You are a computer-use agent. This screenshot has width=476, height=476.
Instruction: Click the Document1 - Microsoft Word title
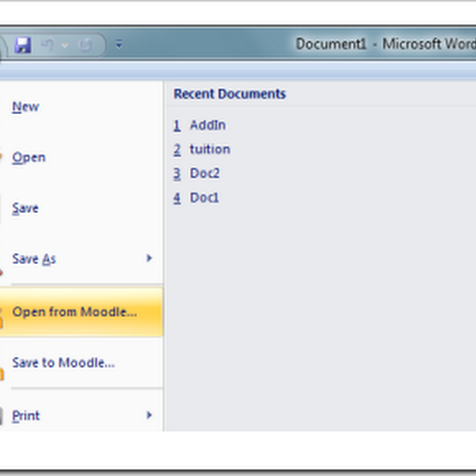(x=386, y=44)
